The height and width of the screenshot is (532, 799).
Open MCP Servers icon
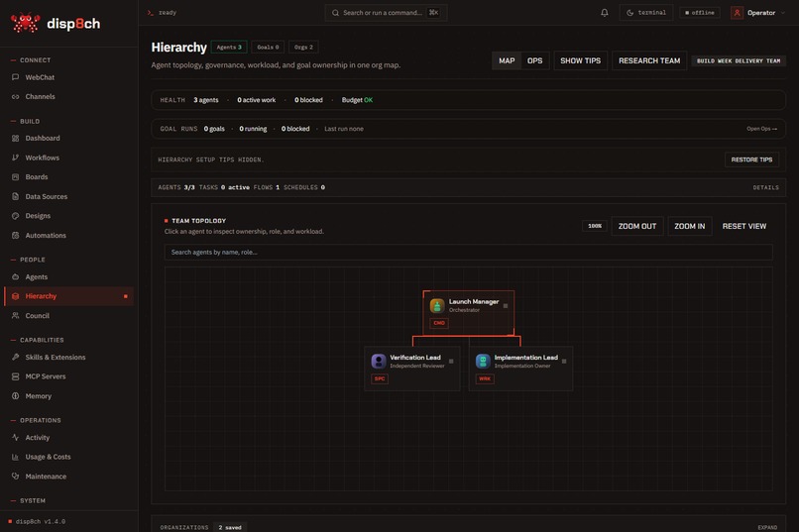coord(15,376)
